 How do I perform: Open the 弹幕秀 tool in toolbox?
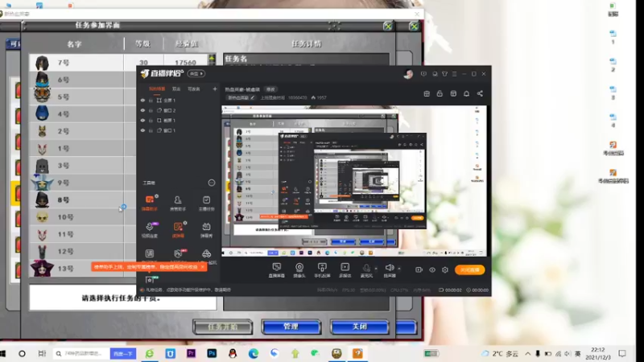click(206, 230)
